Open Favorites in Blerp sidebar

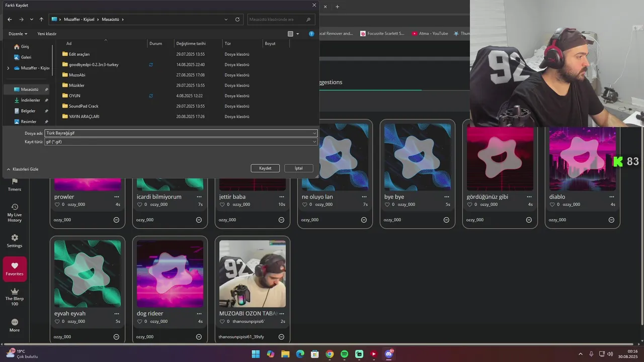pyautogui.click(x=15, y=269)
